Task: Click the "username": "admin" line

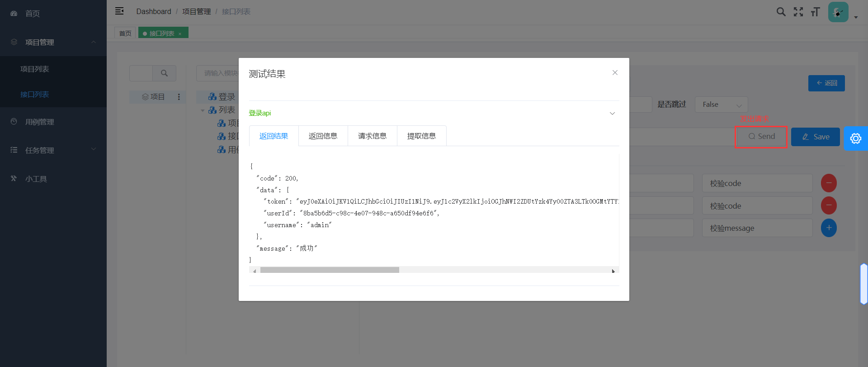Action: tap(297, 225)
